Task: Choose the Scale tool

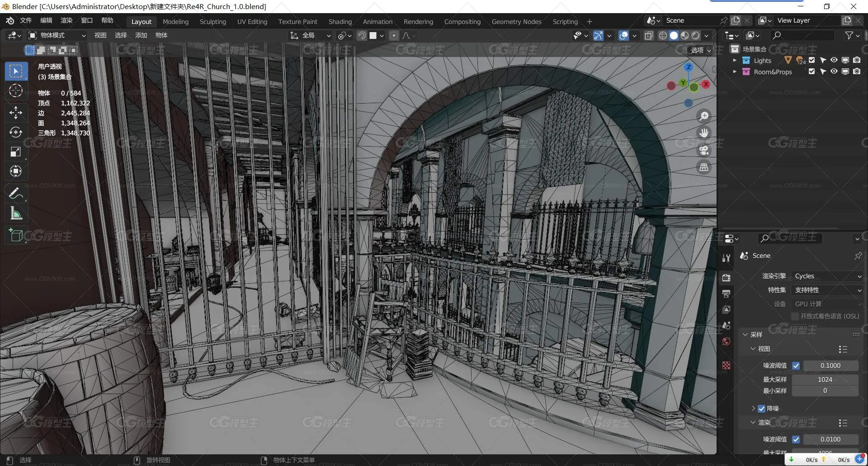Action: 16,152
